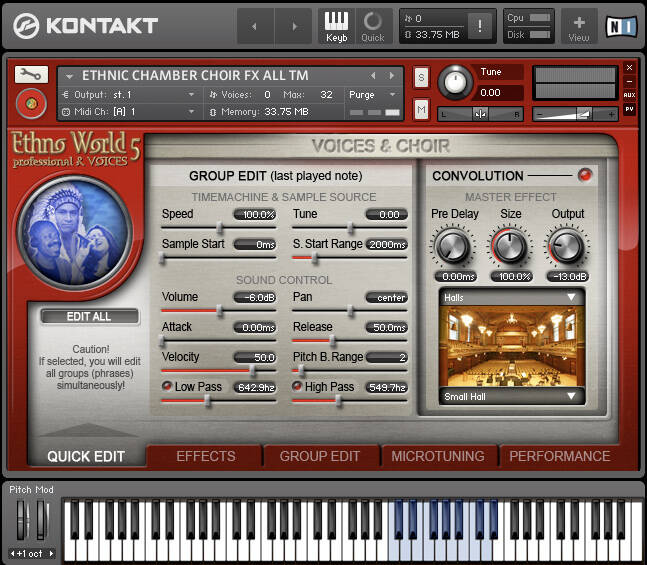Image resolution: width=647 pixels, height=565 pixels.
Task: Switch to GROUP EDIT tab
Action: point(320,456)
